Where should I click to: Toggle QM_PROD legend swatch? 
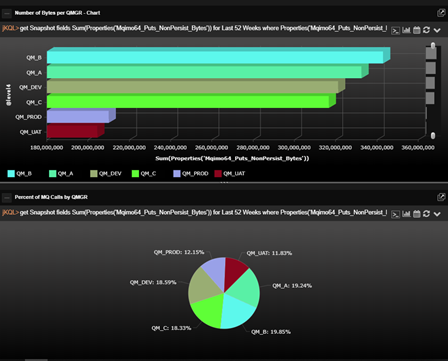pos(177,174)
